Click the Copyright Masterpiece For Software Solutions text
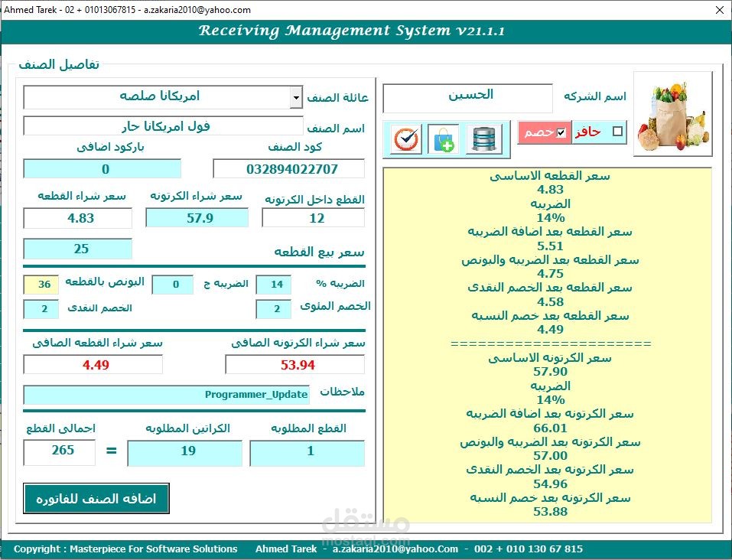This screenshot has height=560, width=732. point(125,549)
